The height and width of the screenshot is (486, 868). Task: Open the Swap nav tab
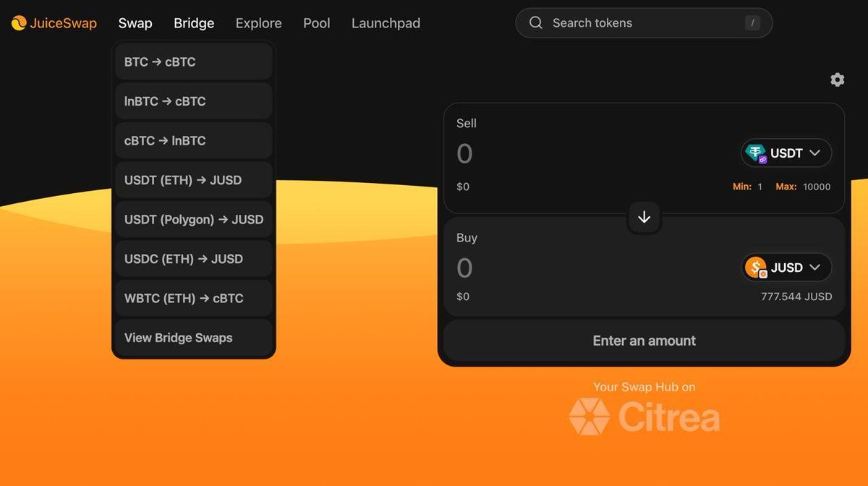click(x=135, y=23)
